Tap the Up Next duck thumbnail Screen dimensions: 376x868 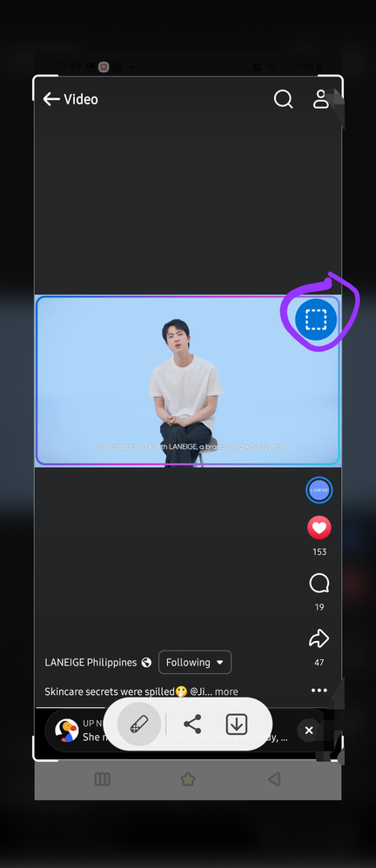click(66, 731)
